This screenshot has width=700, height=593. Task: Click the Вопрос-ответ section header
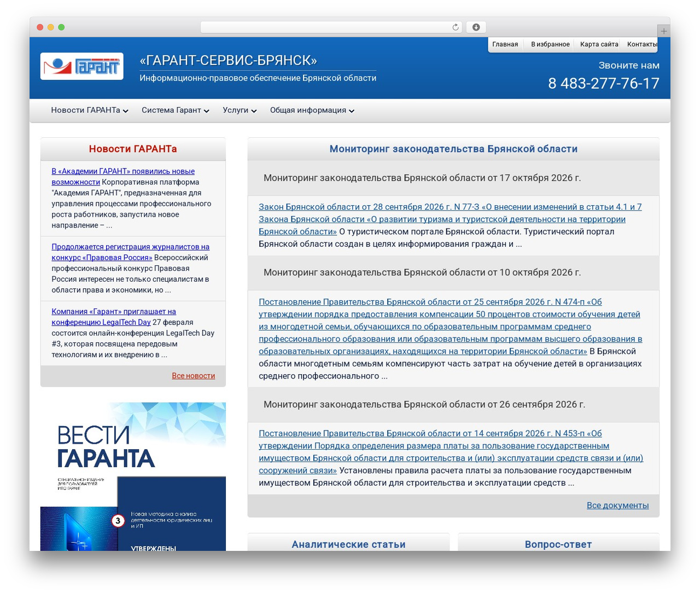558,544
